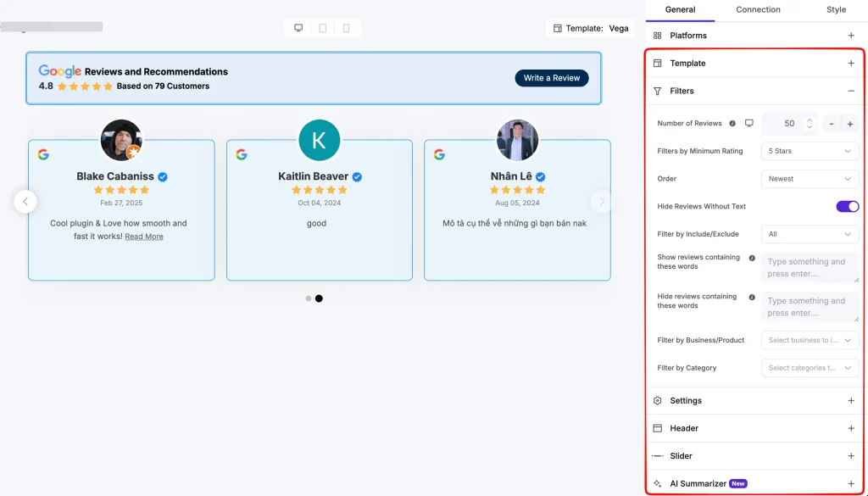Click Hide reviews containing these words field
Image resolution: width=868 pixels, height=496 pixels.
[x=810, y=307]
